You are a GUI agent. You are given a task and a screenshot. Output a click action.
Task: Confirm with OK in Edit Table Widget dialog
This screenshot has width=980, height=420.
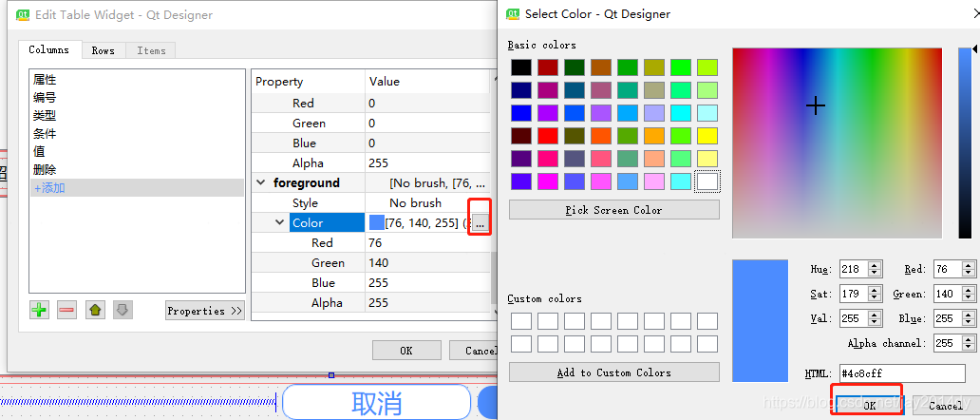[x=406, y=351]
